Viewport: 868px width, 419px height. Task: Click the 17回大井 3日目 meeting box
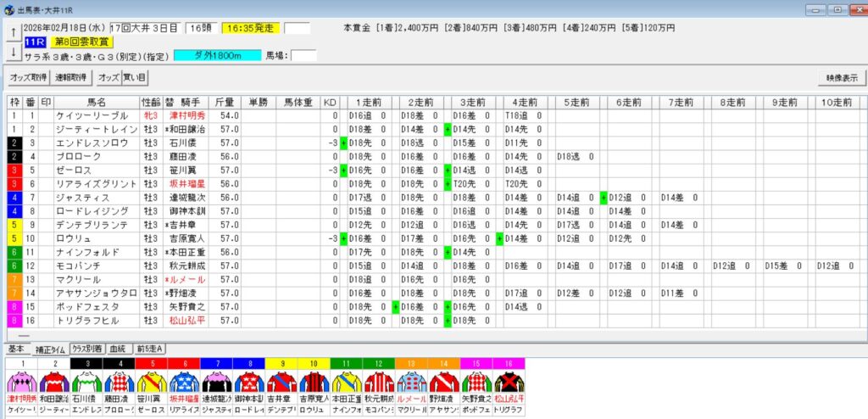(144, 28)
